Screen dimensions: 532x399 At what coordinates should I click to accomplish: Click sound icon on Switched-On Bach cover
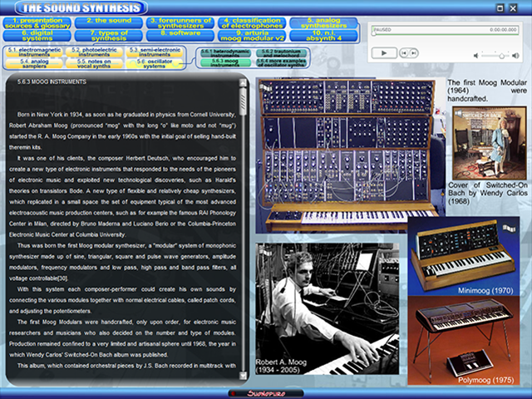(460, 115)
